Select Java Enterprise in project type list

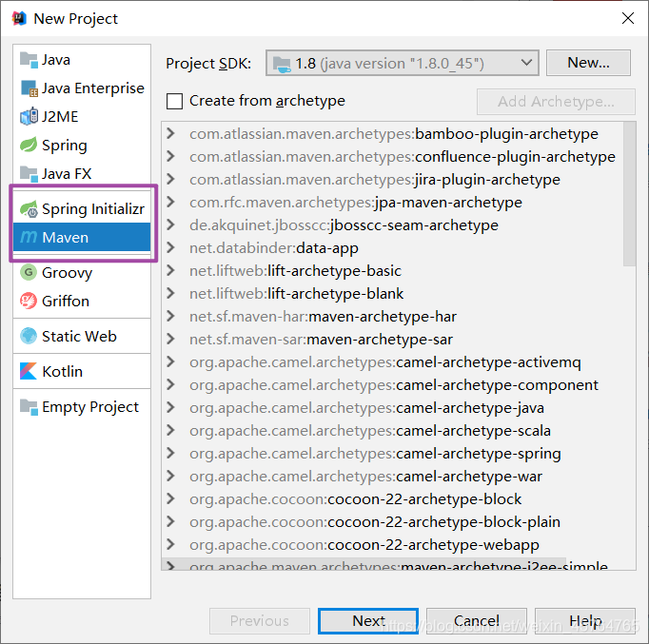[82, 88]
